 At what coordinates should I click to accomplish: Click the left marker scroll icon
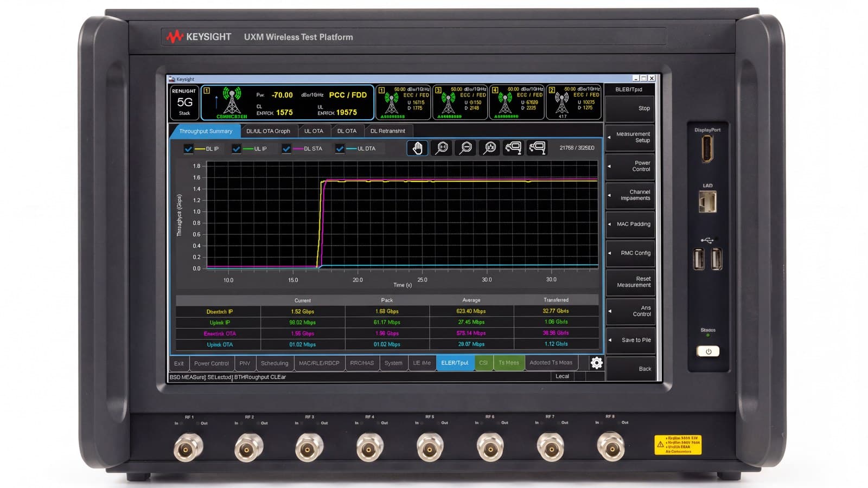tap(513, 148)
